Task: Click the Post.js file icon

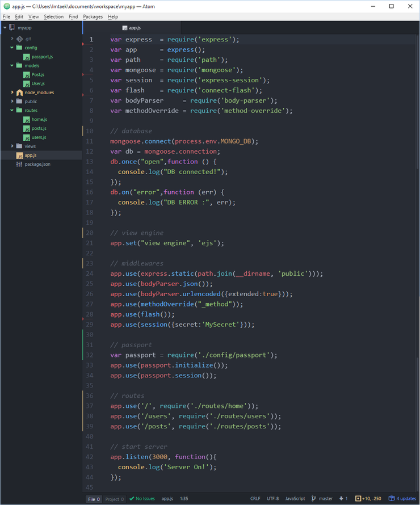Action: [x=27, y=74]
